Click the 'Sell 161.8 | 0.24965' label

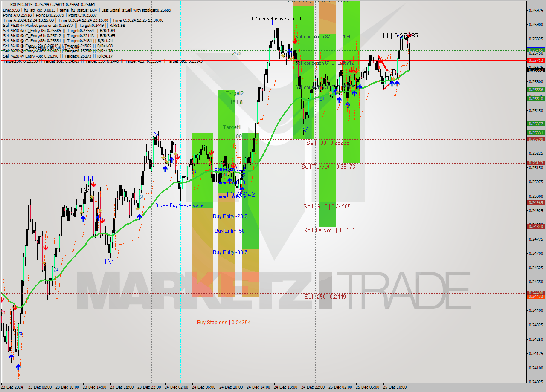coord(327,206)
